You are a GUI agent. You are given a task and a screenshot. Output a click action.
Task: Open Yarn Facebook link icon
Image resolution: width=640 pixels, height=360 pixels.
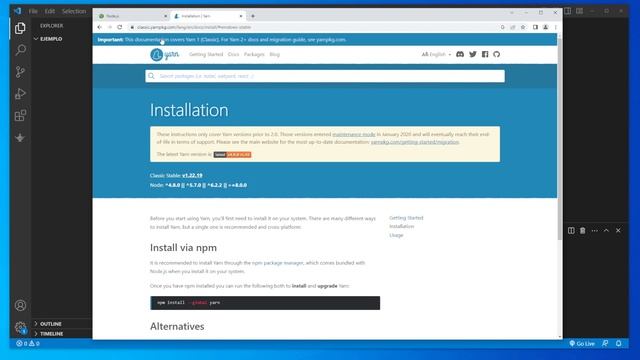tap(485, 54)
